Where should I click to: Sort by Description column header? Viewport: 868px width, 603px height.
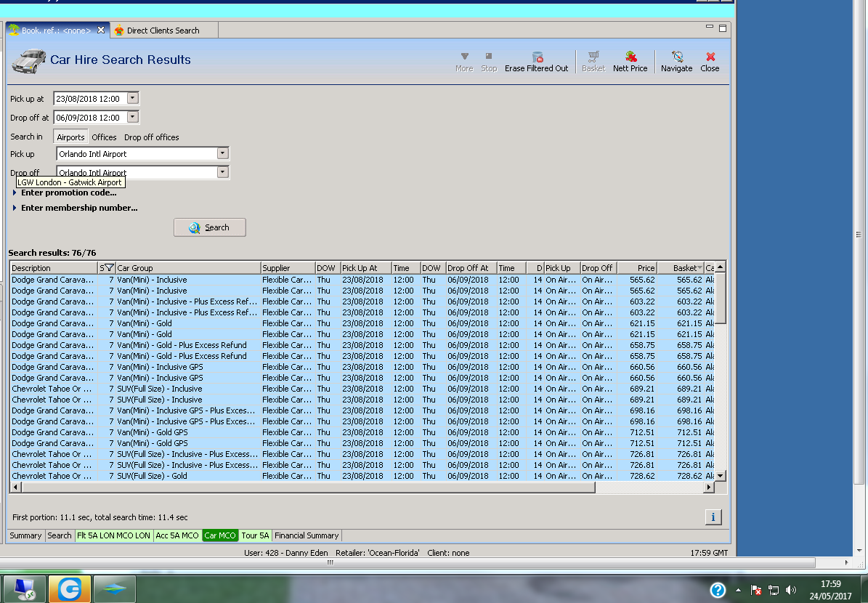point(54,268)
